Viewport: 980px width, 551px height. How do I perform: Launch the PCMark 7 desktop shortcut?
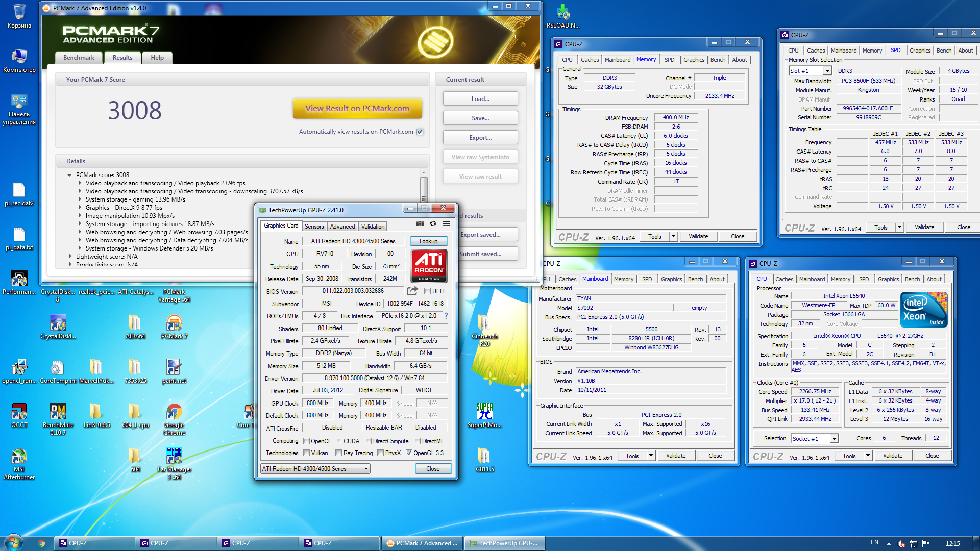click(174, 327)
